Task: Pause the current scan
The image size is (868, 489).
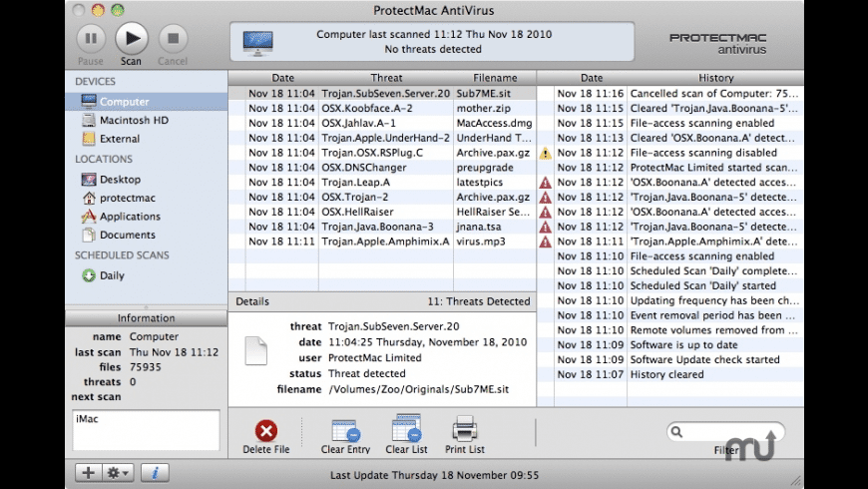Action: (x=91, y=38)
